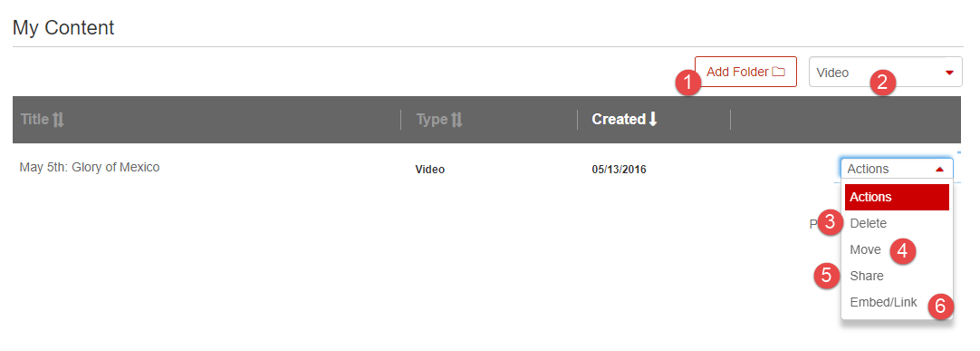
Task: Click red up arrow on Actions dropdown
Action: (938, 169)
